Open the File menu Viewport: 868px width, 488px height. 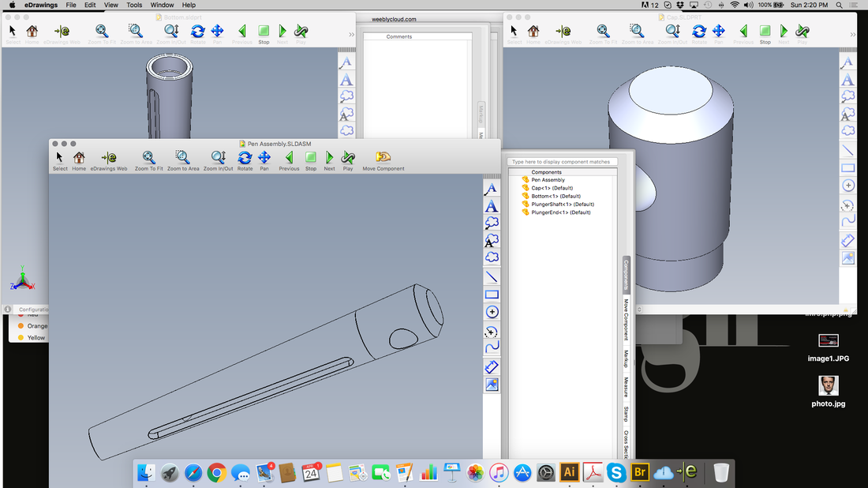coord(71,5)
